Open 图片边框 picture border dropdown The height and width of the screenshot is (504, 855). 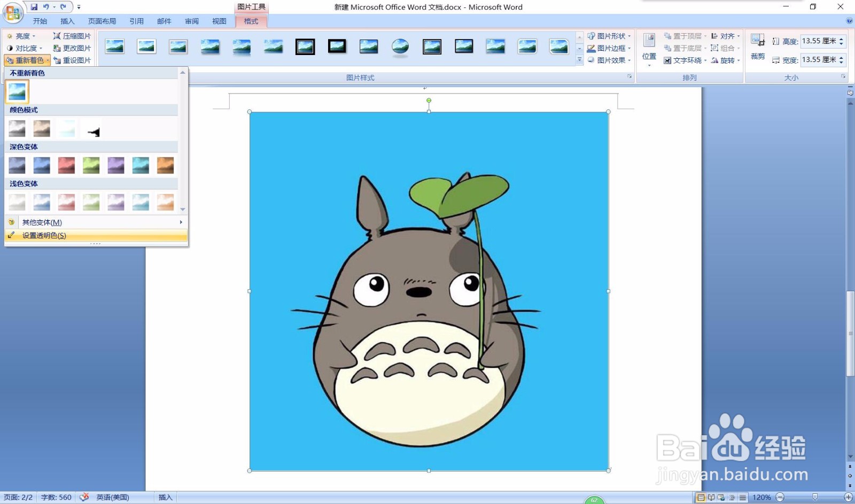click(x=609, y=48)
